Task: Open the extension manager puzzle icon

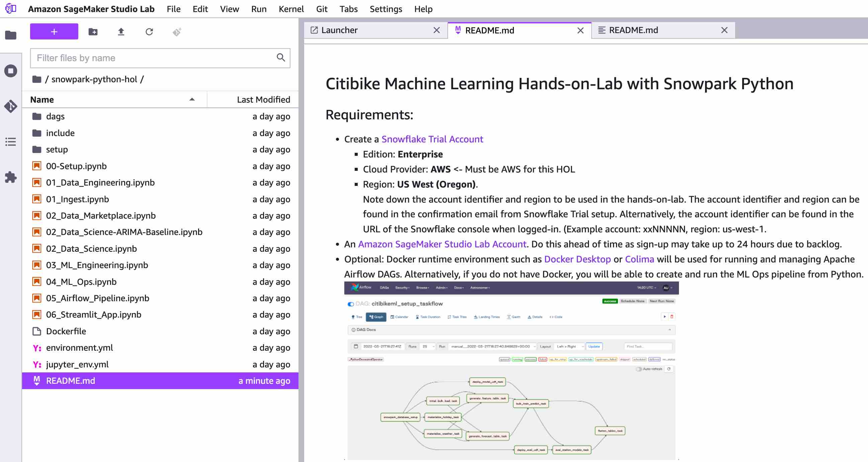Action: [11, 177]
